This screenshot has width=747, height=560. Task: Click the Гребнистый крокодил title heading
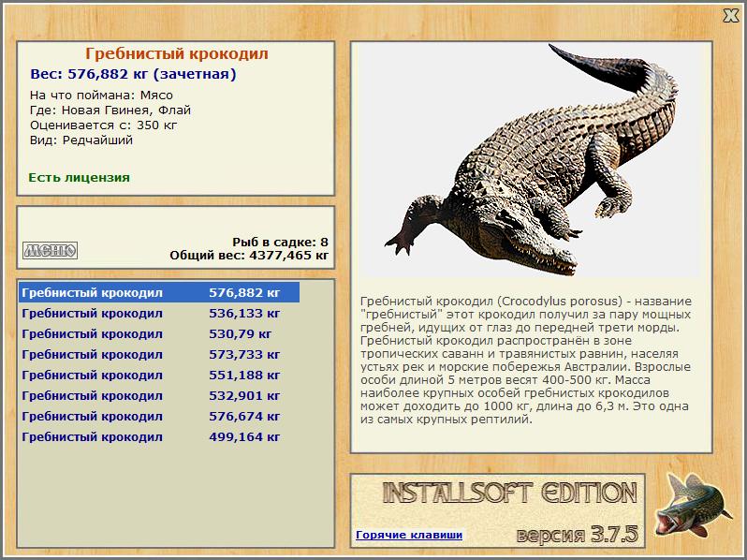pos(177,53)
